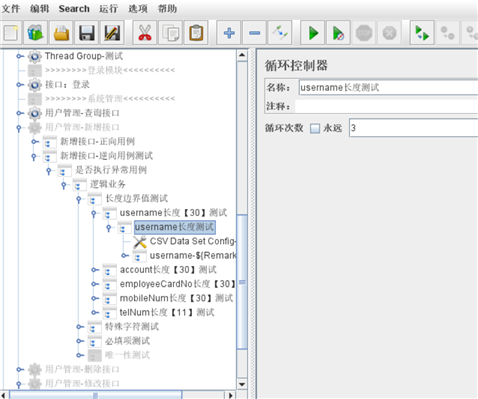Click the Toggle toolbar icon with arrows
This screenshot has height=399, width=478.
[280, 33]
